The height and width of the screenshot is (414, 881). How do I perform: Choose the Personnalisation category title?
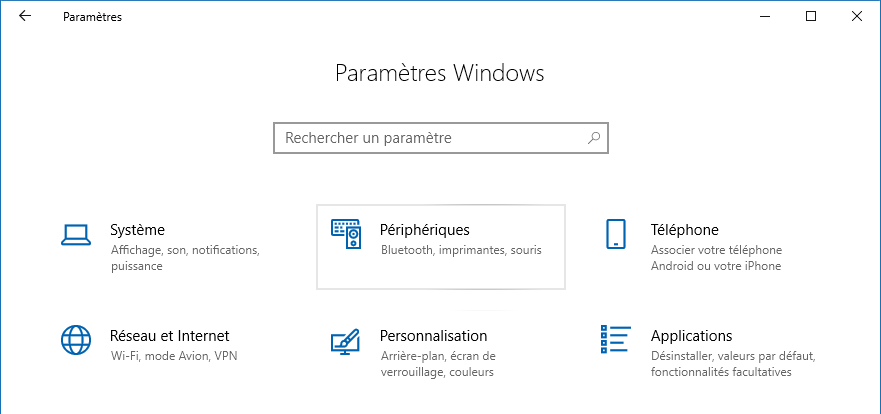click(x=433, y=336)
